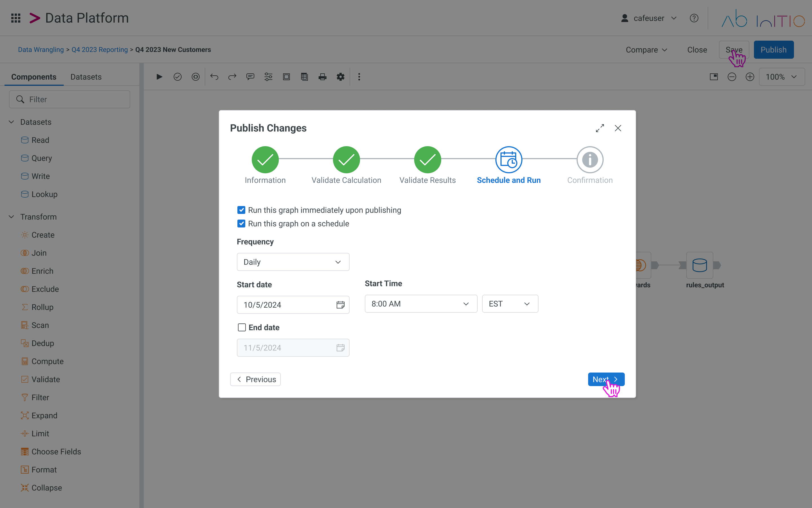Viewport: 812px width, 508px height.
Task: Open the help question mark icon
Action: pyautogui.click(x=694, y=18)
